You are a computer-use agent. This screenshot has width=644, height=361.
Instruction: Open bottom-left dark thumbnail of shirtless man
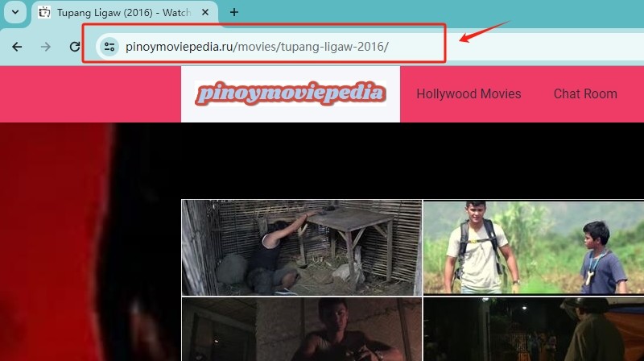[x=301, y=329]
